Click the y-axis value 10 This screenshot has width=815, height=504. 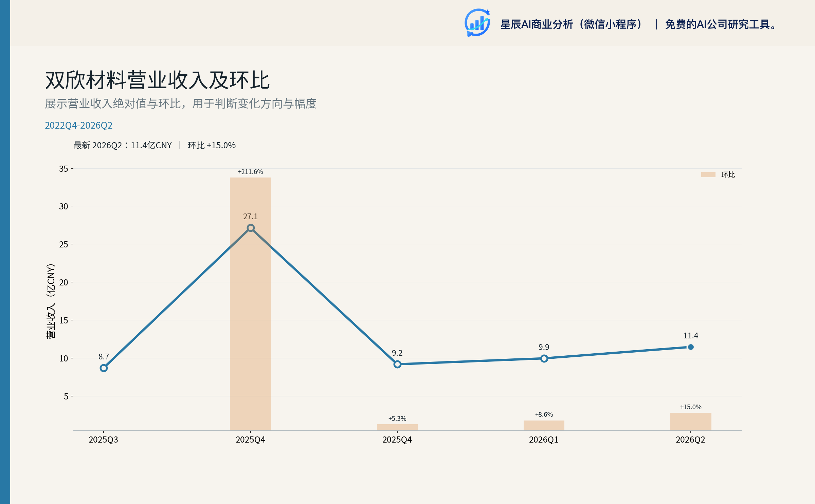pos(64,358)
